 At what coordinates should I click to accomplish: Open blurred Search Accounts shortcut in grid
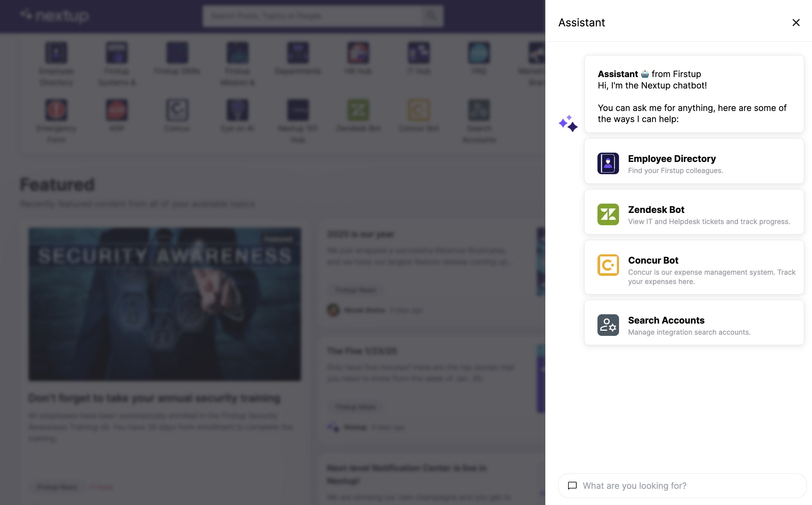(x=479, y=110)
